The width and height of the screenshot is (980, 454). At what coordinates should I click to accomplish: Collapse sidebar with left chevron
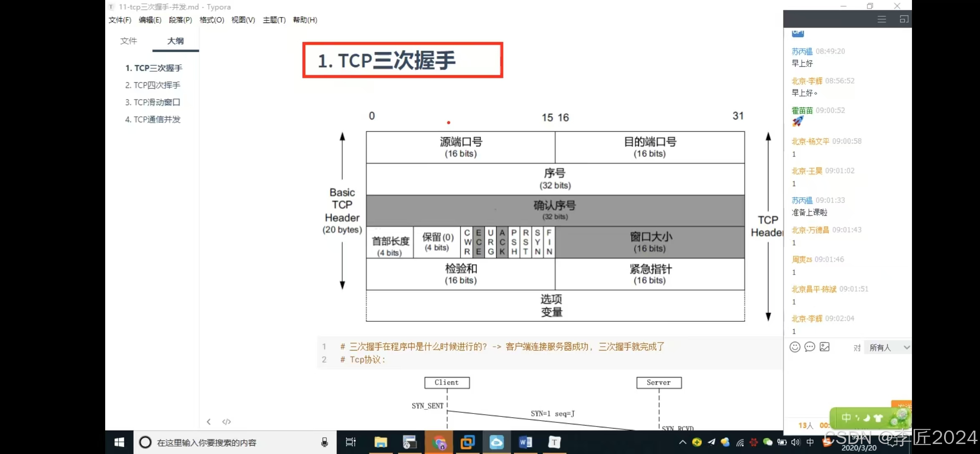point(209,421)
